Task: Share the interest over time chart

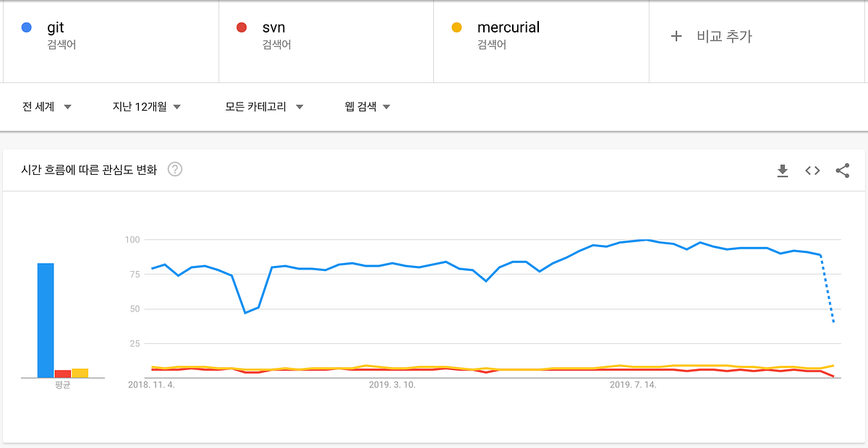Action: (842, 171)
